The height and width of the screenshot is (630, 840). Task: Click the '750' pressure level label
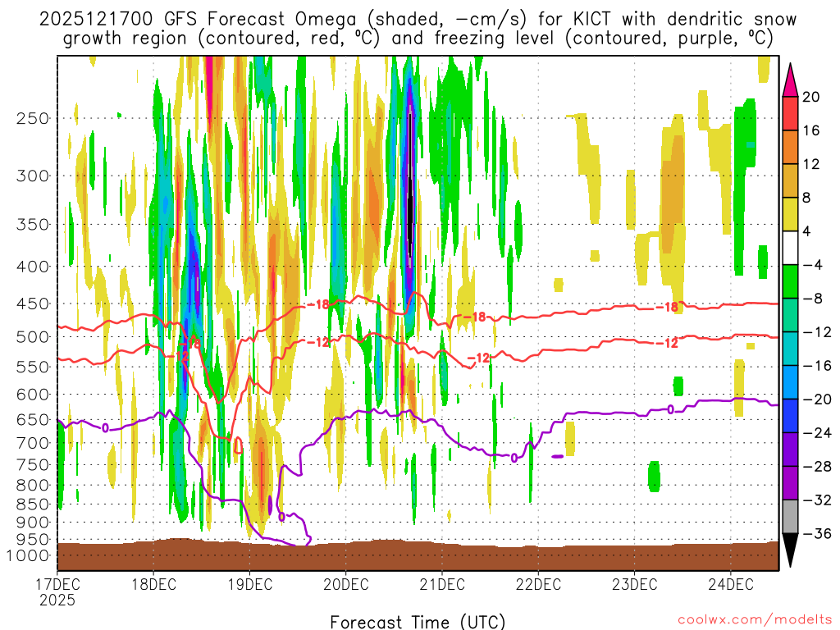(32, 465)
